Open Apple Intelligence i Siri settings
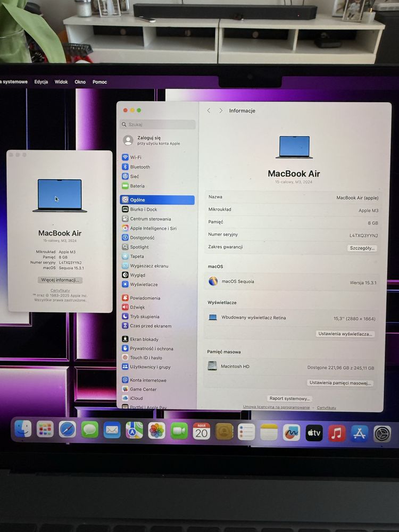This screenshot has width=399, height=532. 149,228
